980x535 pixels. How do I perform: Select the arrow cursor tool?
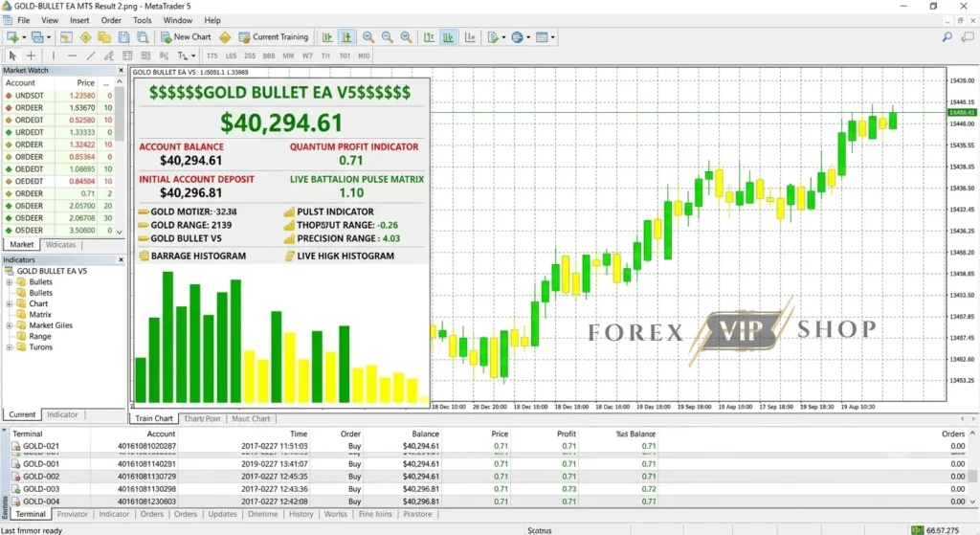[x=11, y=56]
